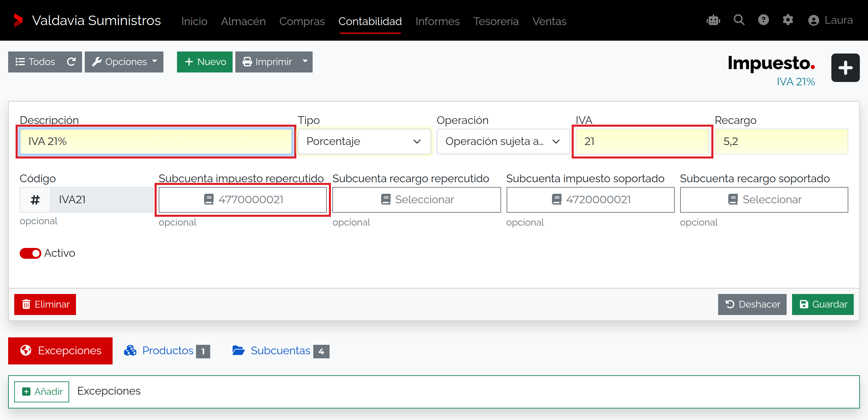Click the green Guardar button
Image resolution: width=868 pixels, height=420 pixels.
823,304
